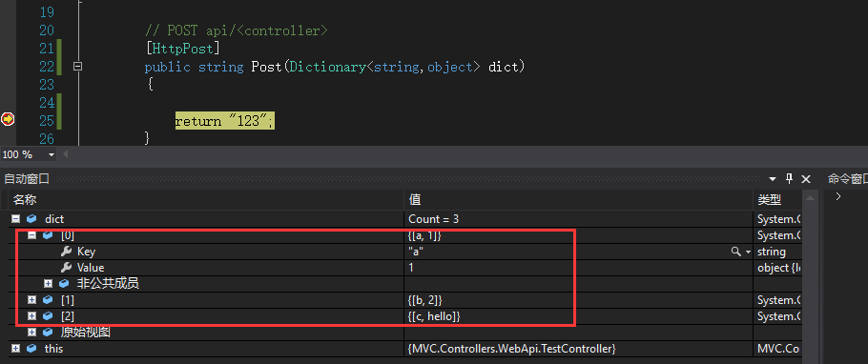This screenshot has height=364, width=868.
Task: Click line number 22 in the gutter
Action: (x=47, y=67)
